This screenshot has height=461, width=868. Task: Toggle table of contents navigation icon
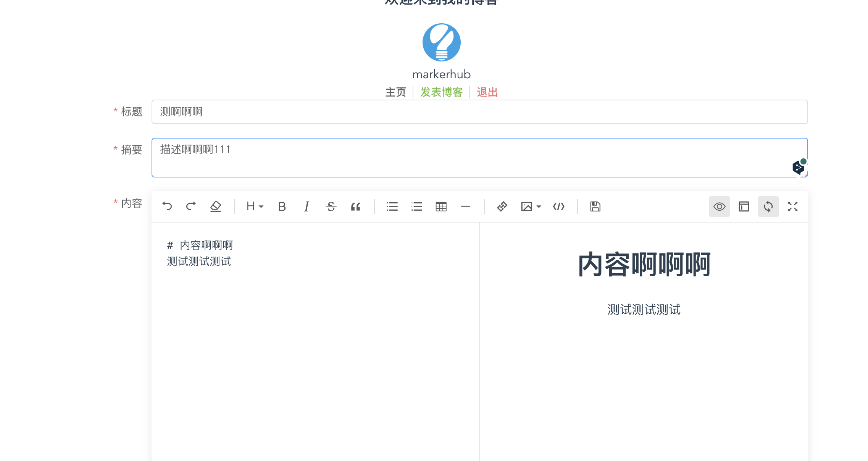(x=744, y=206)
